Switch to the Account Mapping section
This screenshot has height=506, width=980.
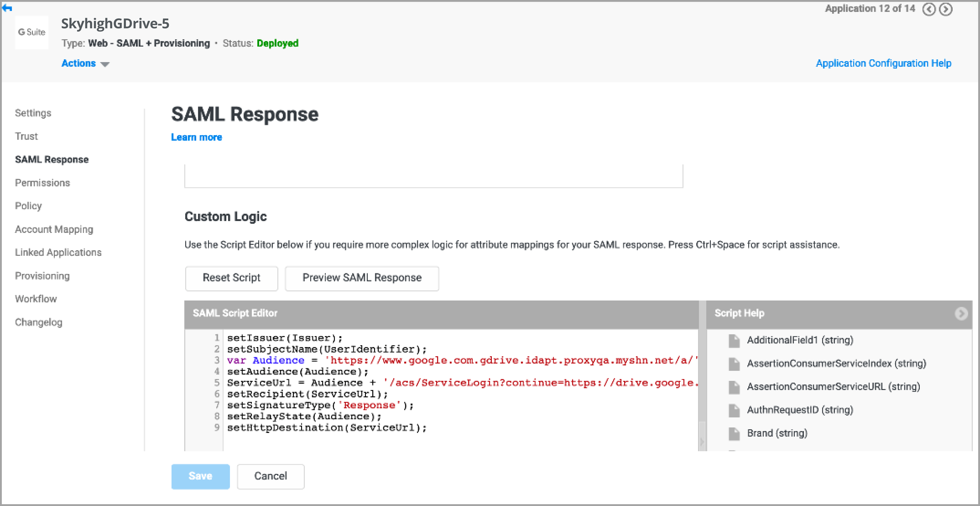tap(54, 229)
